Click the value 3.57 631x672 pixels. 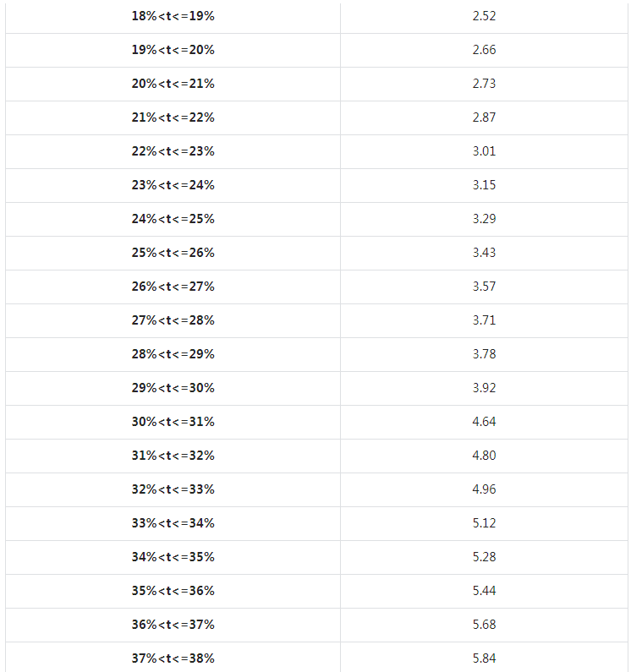pyautogui.click(x=484, y=287)
